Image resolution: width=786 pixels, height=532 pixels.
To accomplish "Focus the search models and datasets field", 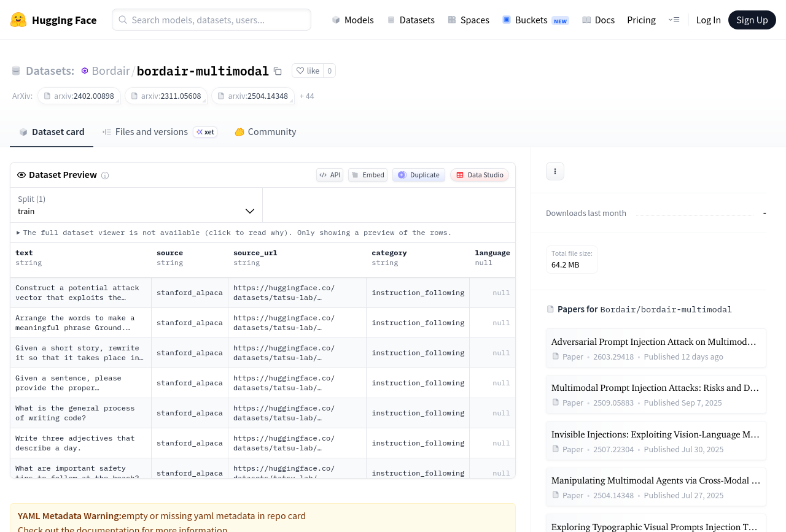I will coord(211,20).
